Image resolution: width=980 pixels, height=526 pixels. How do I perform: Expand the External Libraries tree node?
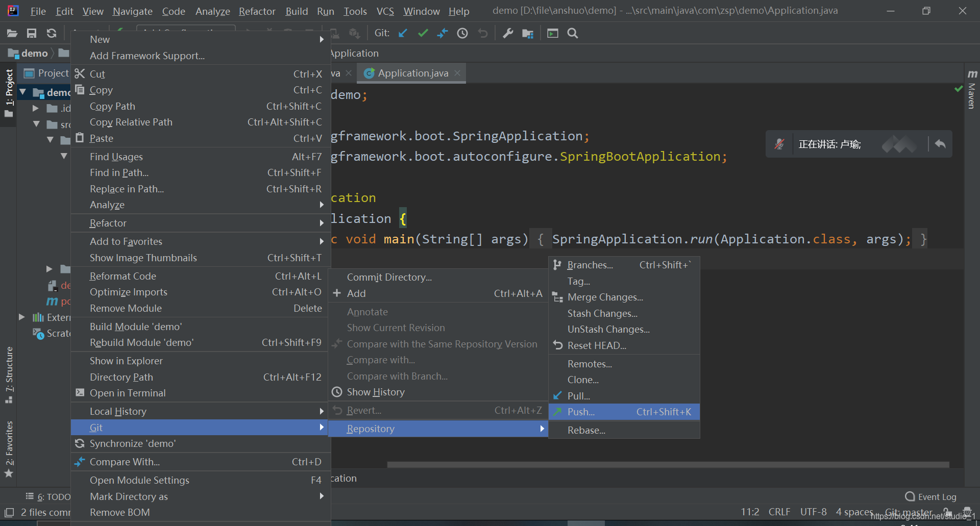tap(21, 317)
